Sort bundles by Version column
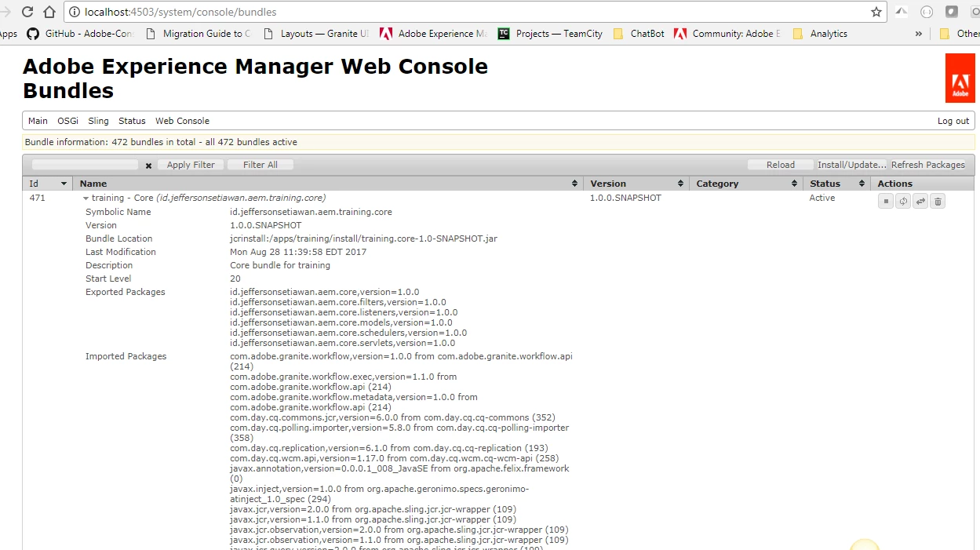 (x=636, y=184)
